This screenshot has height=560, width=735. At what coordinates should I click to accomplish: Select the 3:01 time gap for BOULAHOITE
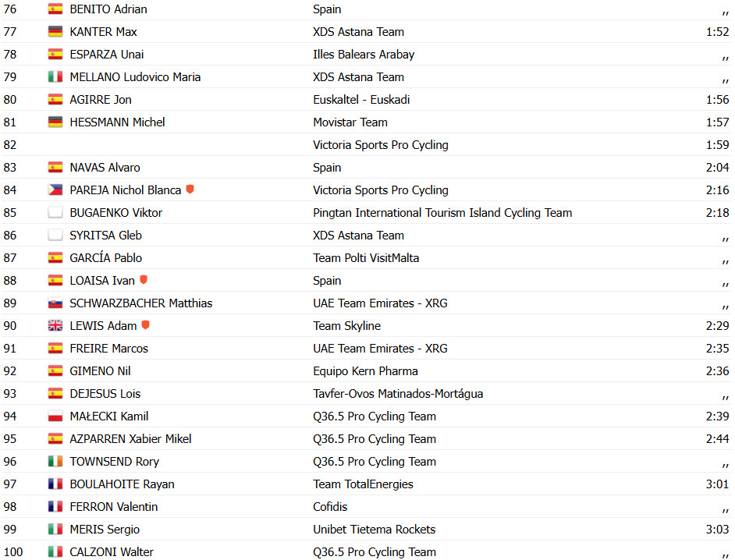717,484
